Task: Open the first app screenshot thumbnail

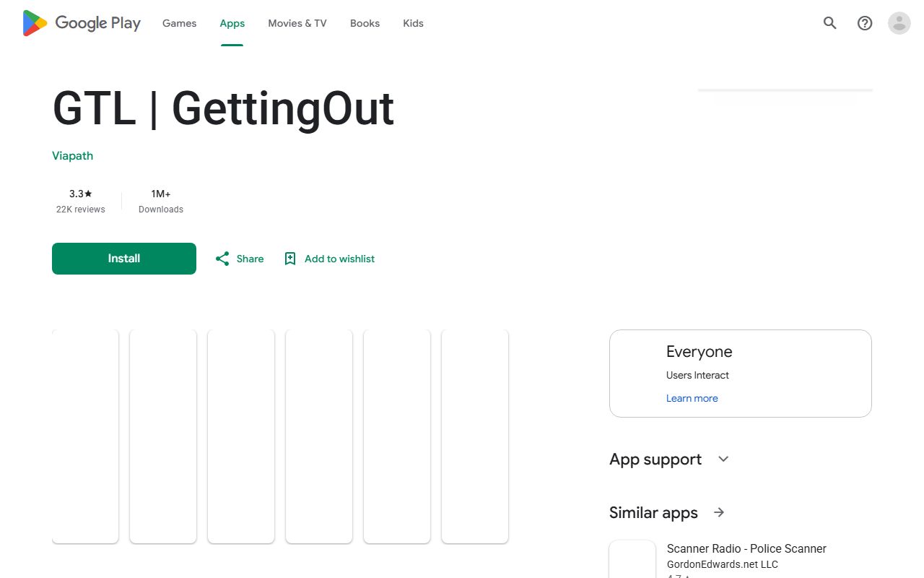Action: tap(85, 436)
